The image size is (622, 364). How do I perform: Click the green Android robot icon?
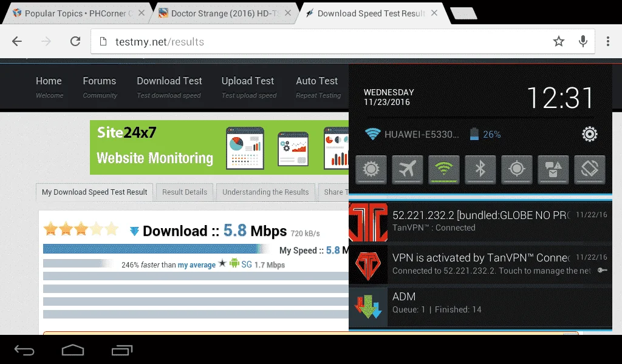pos(234,263)
